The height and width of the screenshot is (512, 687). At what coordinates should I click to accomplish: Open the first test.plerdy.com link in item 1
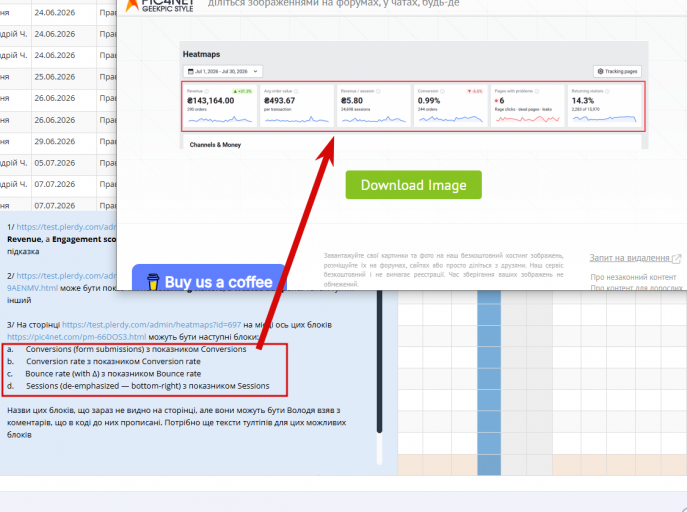click(x=67, y=227)
